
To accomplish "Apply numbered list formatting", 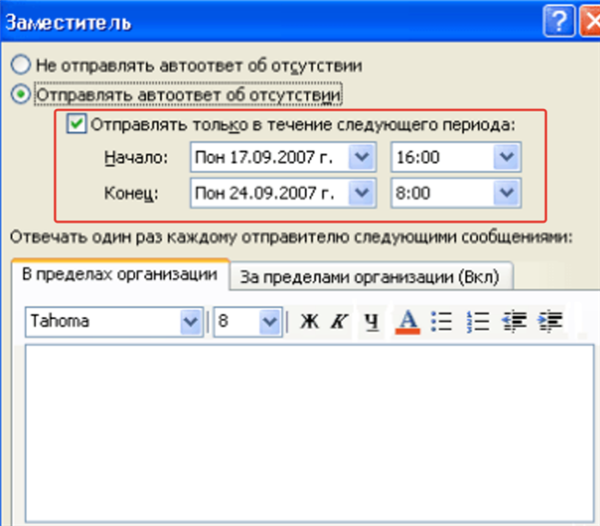I will click(x=478, y=321).
